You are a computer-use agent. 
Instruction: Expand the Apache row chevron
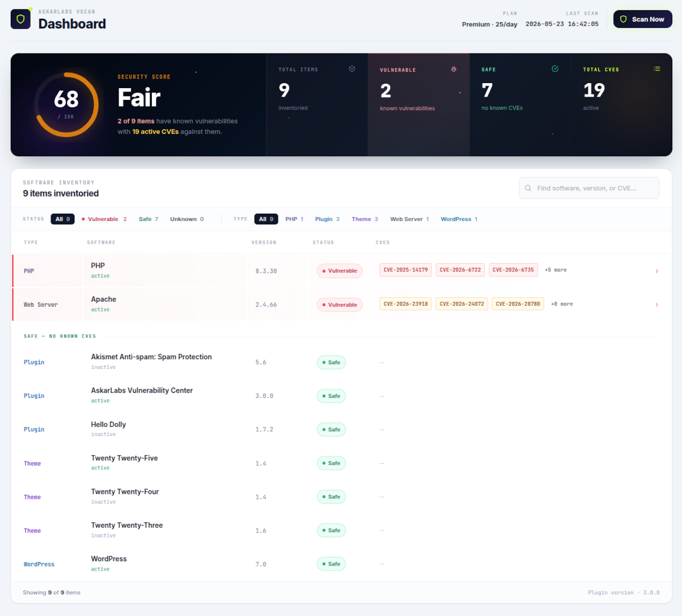657,305
